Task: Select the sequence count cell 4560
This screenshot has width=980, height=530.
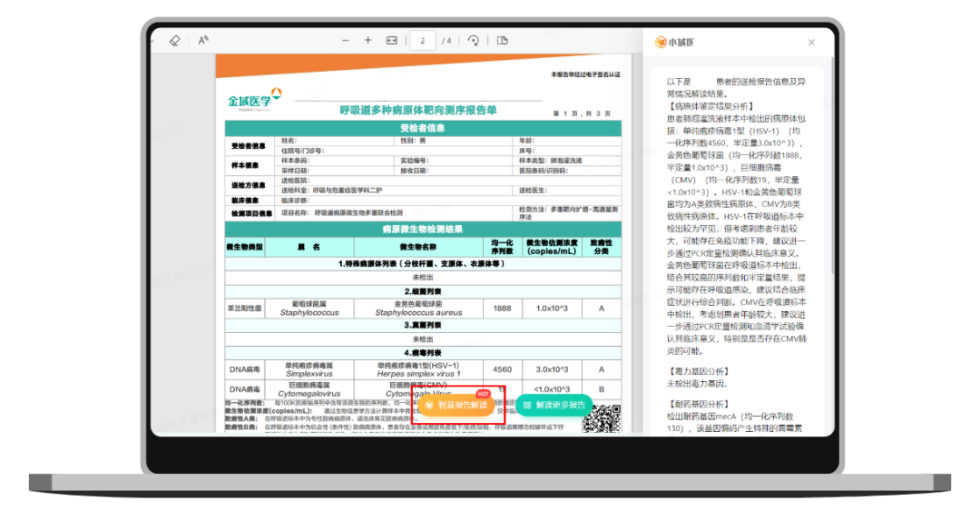Action: click(x=502, y=369)
